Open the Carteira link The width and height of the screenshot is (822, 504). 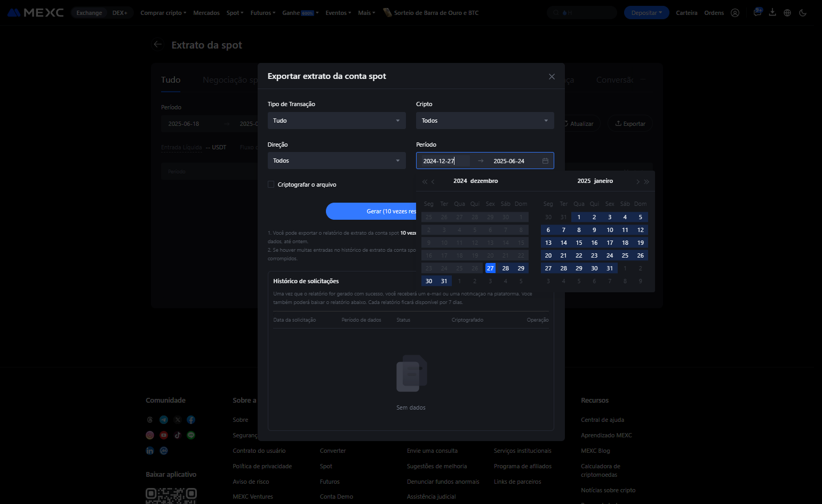click(x=687, y=13)
